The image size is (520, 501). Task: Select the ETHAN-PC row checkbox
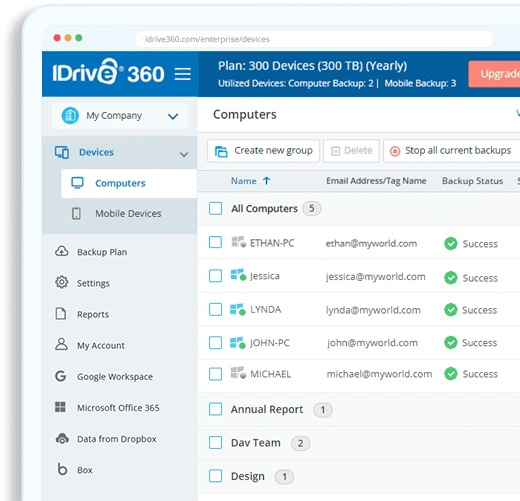click(215, 242)
